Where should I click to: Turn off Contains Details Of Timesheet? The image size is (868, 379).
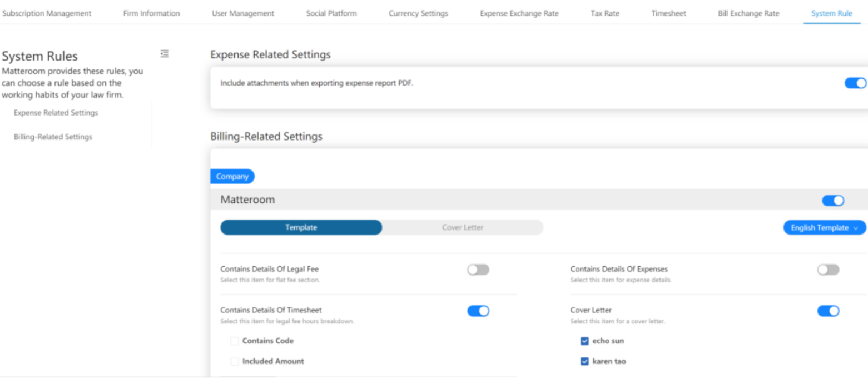tap(478, 311)
